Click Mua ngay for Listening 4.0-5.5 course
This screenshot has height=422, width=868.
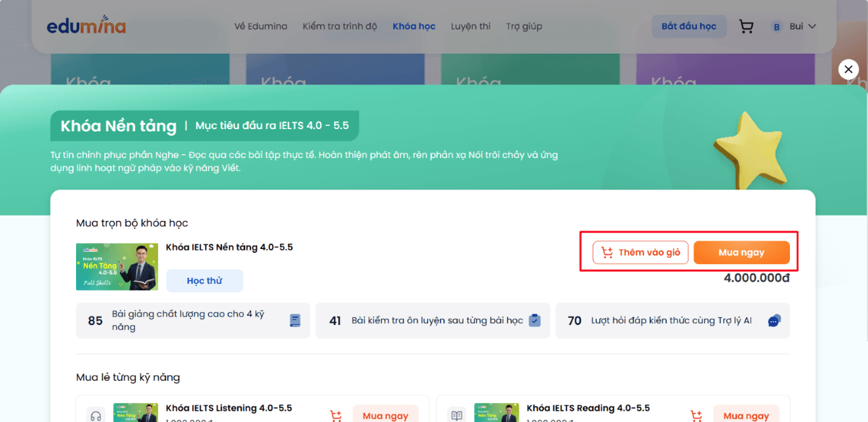(x=385, y=414)
